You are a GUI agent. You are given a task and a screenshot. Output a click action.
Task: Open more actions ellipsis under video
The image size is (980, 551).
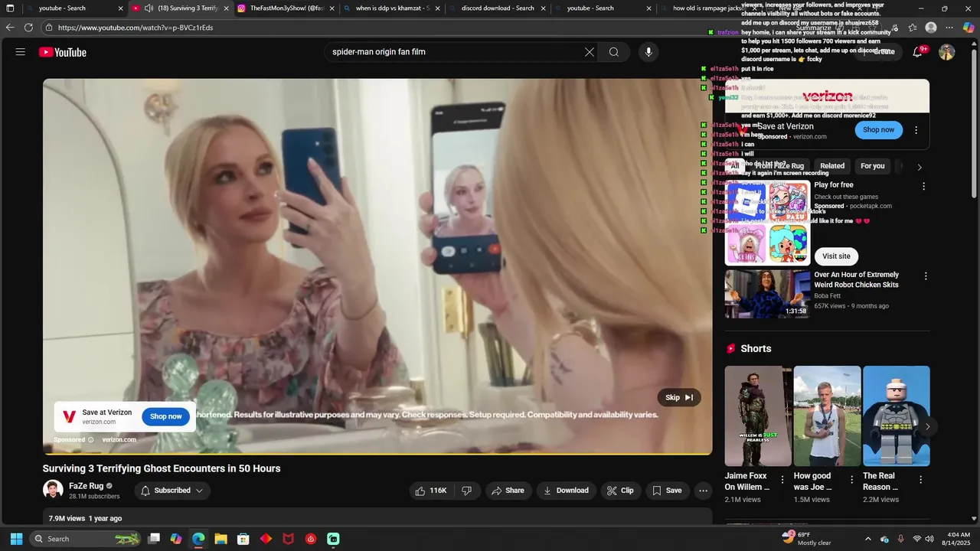point(704,491)
